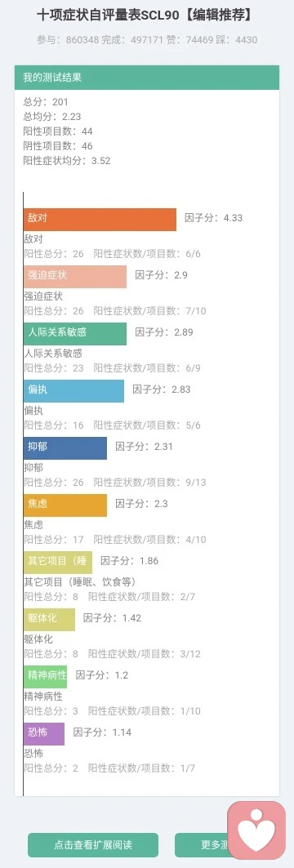
Task: Select the green 人际关系敏感 bar
Action: 75,333
